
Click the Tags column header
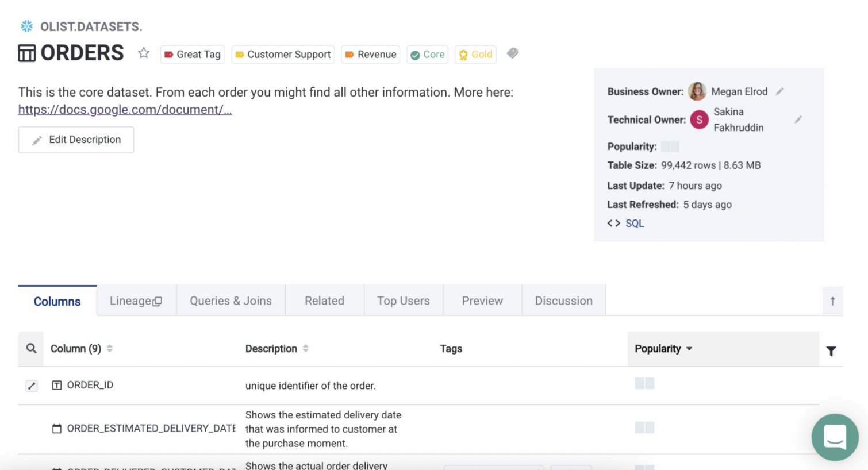[451, 349]
